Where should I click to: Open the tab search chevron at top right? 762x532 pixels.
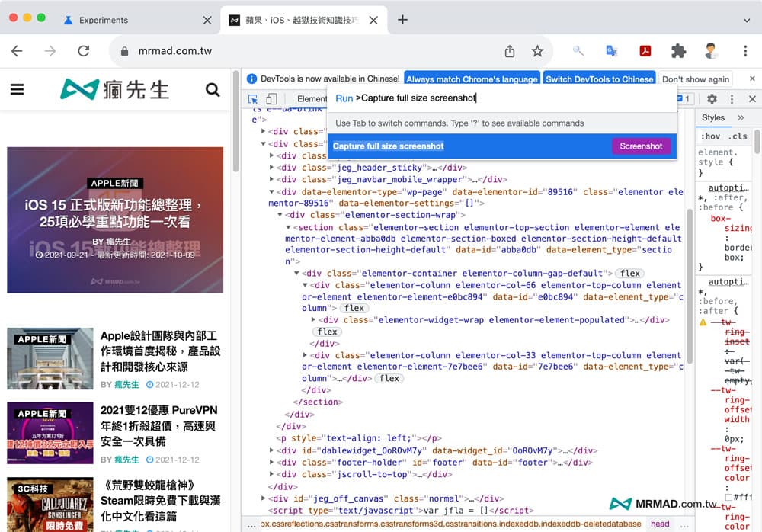click(x=747, y=21)
